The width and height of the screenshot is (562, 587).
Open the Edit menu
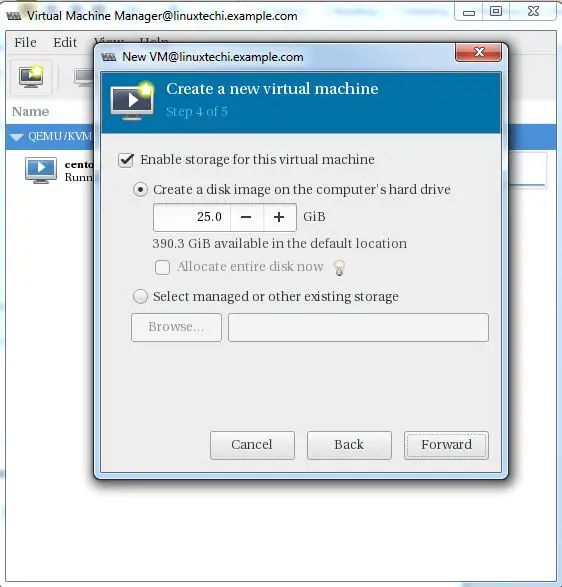[65, 42]
